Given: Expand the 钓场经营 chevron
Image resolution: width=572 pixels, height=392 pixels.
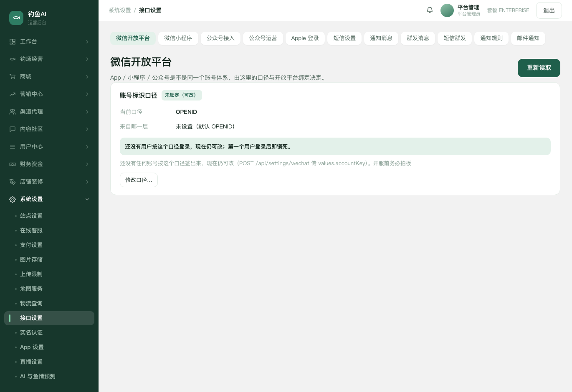Looking at the screenshot, I should pyautogui.click(x=87, y=59).
